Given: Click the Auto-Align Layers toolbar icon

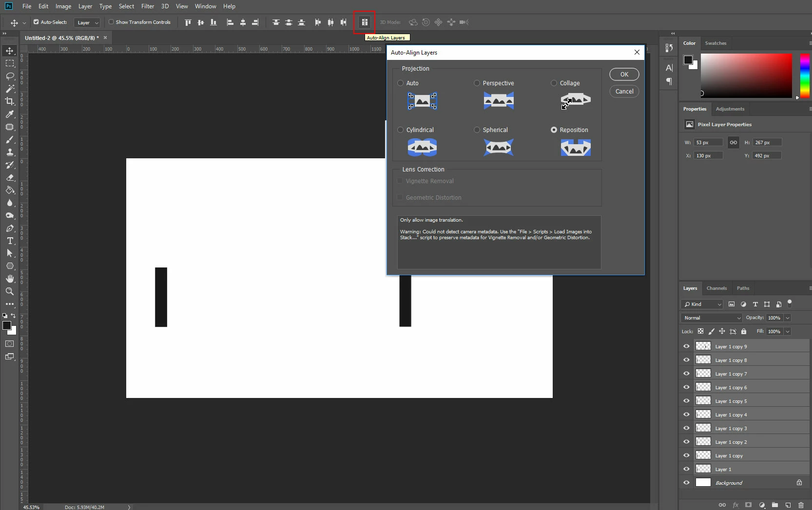Looking at the screenshot, I should (364, 22).
